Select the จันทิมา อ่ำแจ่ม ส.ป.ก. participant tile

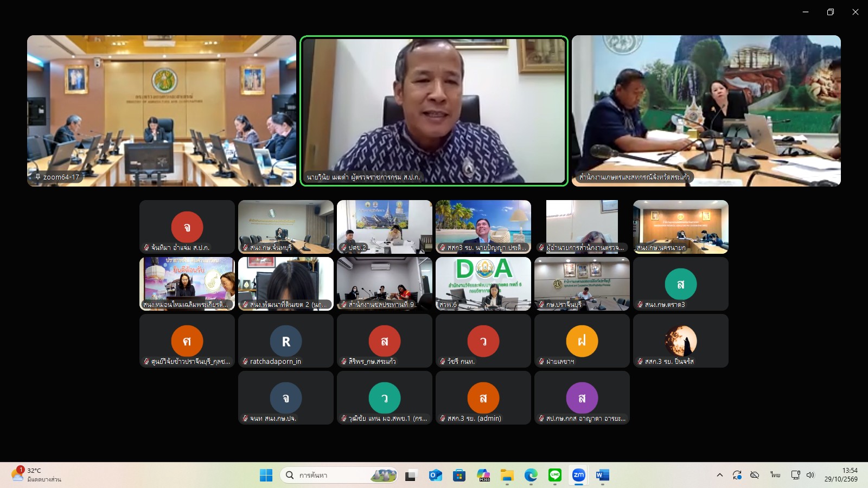[187, 227]
